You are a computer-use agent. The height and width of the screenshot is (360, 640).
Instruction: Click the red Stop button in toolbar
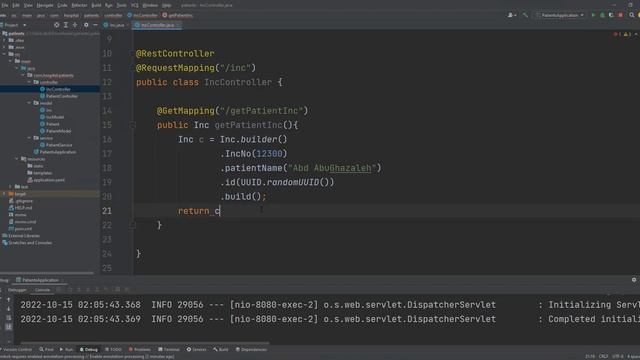tap(620, 15)
